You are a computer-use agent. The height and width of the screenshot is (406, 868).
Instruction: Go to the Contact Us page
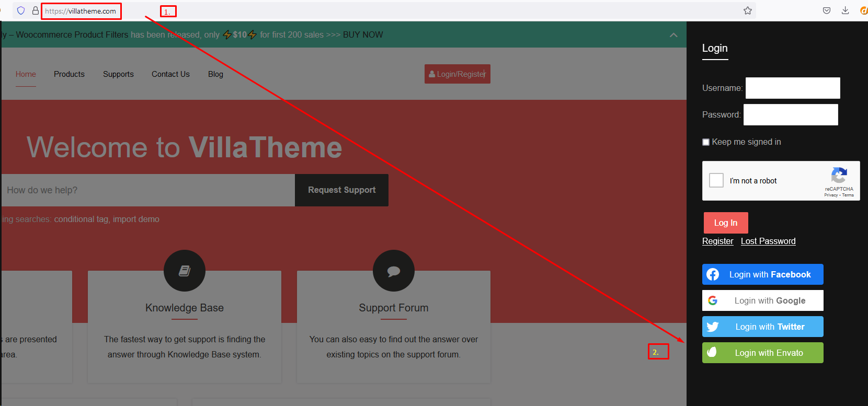[x=170, y=74]
